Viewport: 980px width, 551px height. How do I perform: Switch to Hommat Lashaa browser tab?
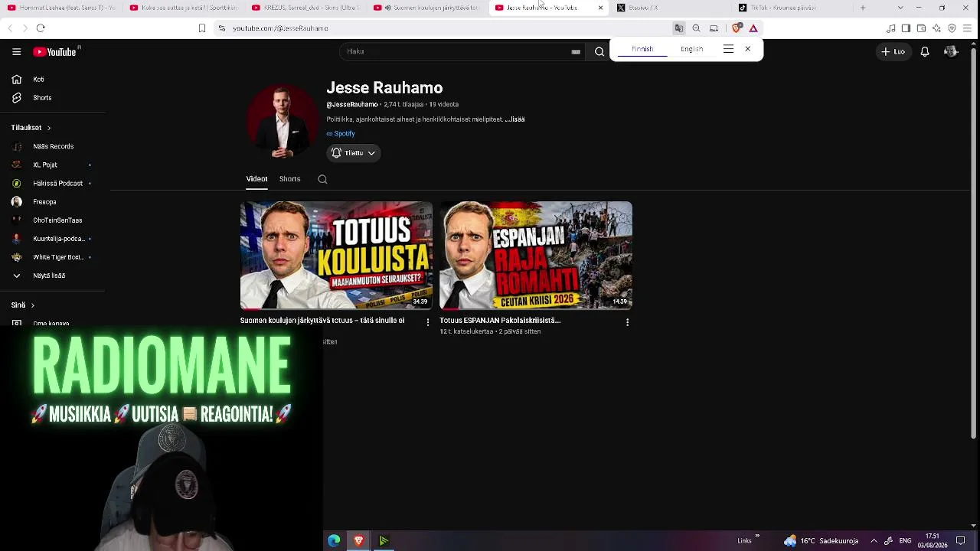click(61, 8)
